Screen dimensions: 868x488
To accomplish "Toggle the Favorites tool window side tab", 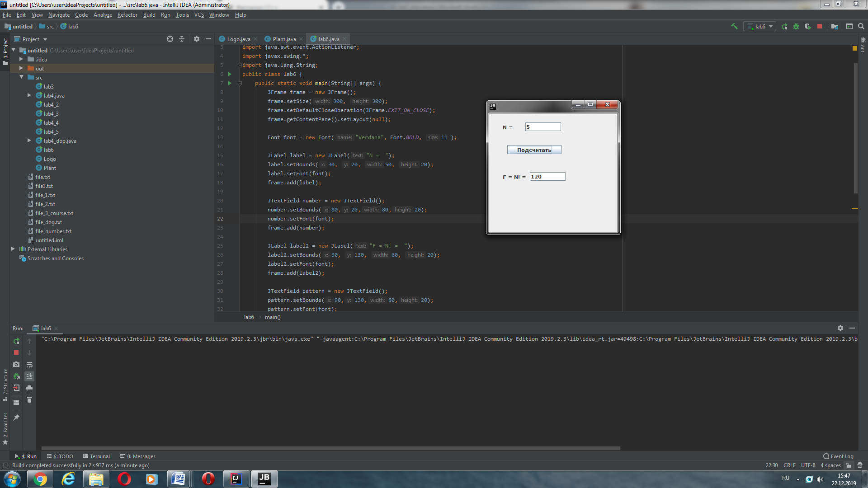I will coord(5,428).
